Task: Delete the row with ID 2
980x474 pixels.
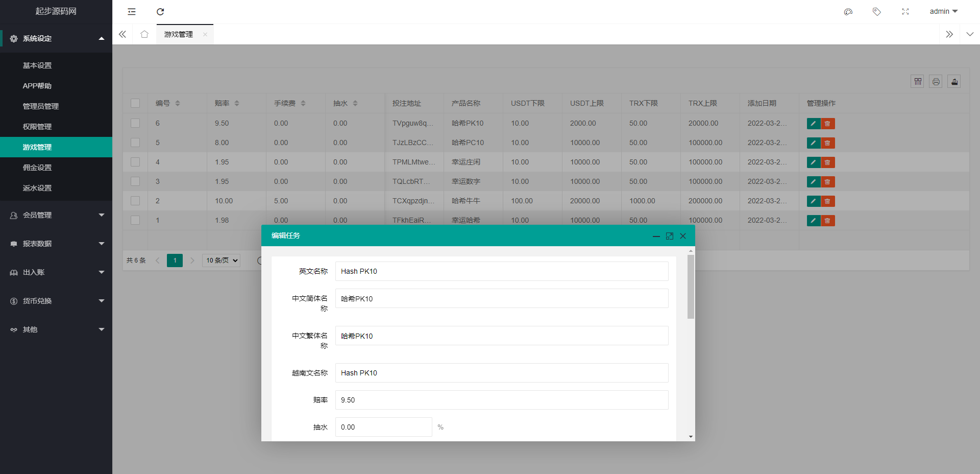Action: tap(828, 201)
